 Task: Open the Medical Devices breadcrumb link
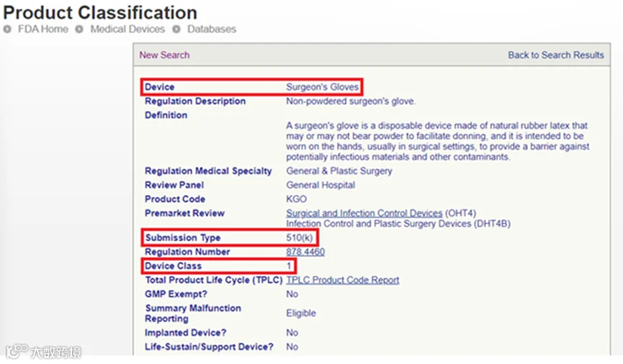127,29
